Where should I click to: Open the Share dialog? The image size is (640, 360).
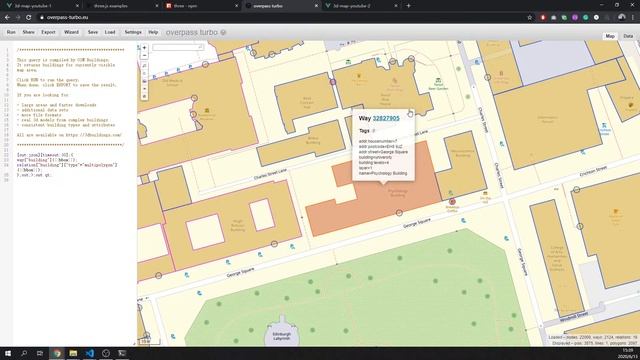(29, 32)
